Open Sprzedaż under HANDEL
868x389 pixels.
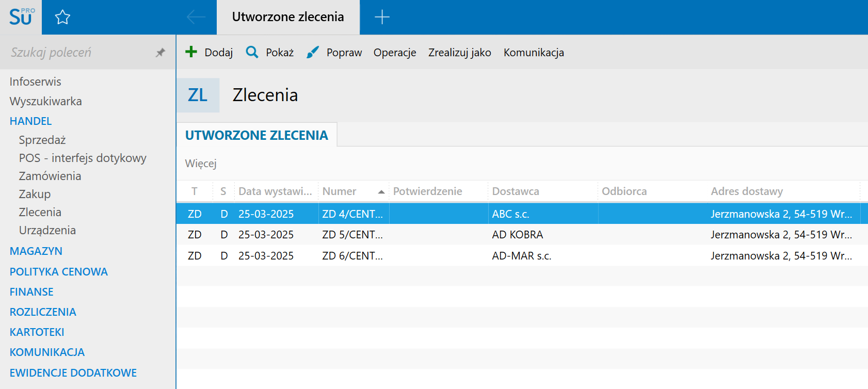[42, 140]
